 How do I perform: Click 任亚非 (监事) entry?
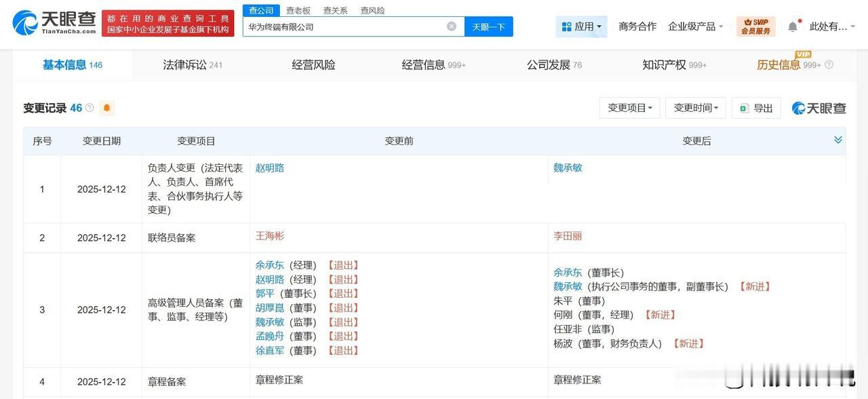point(584,329)
